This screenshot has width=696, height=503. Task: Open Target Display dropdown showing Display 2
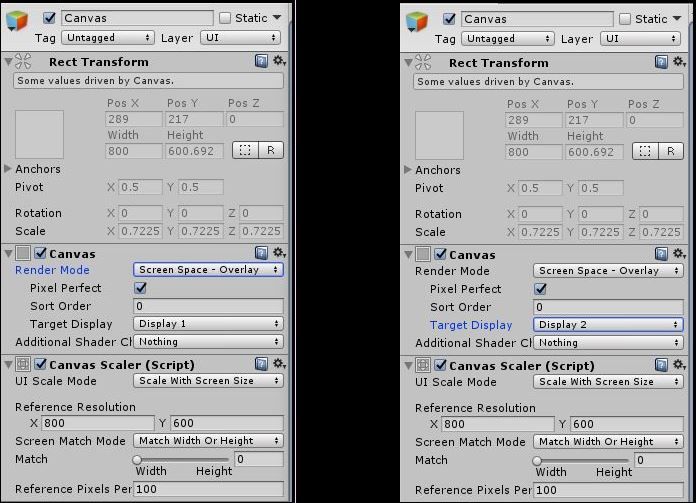(x=608, y=325)
